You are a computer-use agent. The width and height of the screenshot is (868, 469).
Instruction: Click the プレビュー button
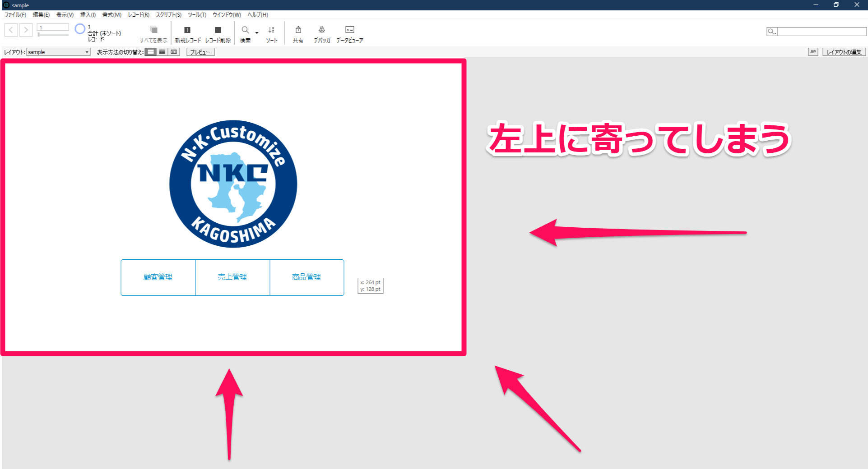200,52
